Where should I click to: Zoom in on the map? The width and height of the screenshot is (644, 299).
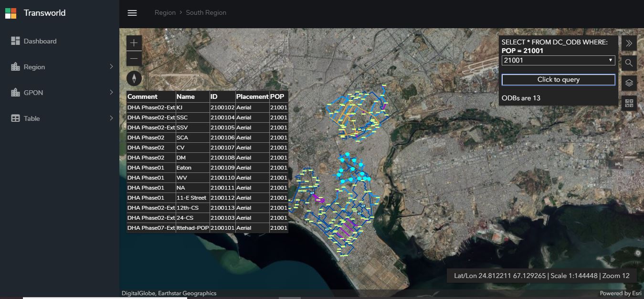134,43
